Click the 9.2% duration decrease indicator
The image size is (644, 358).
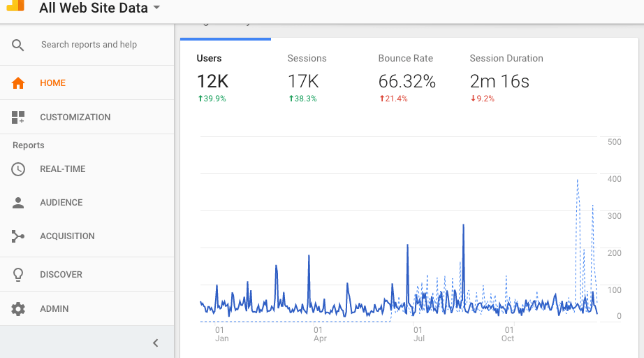(483, 99)
